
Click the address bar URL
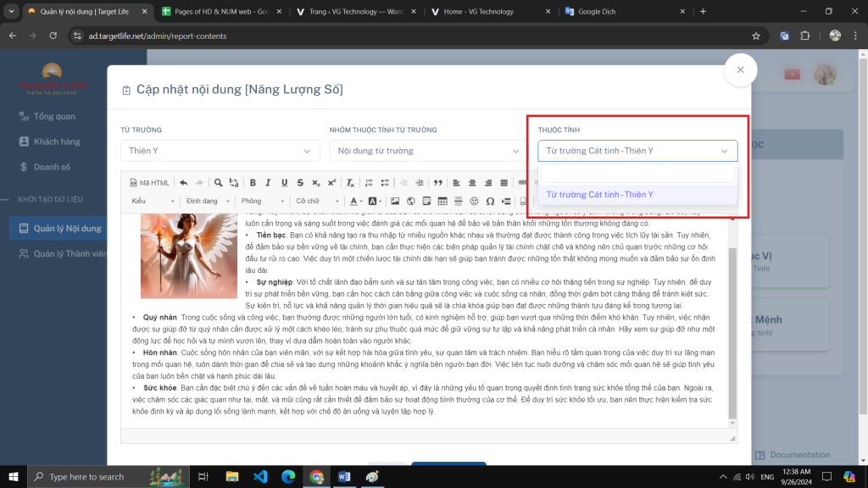157,36
